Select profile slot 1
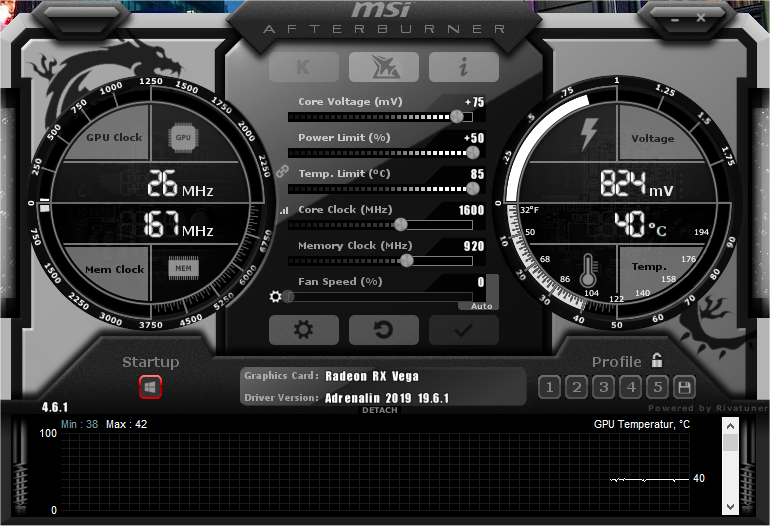Image resolution: width=770 pixels, height=526 pixels. 550,388
